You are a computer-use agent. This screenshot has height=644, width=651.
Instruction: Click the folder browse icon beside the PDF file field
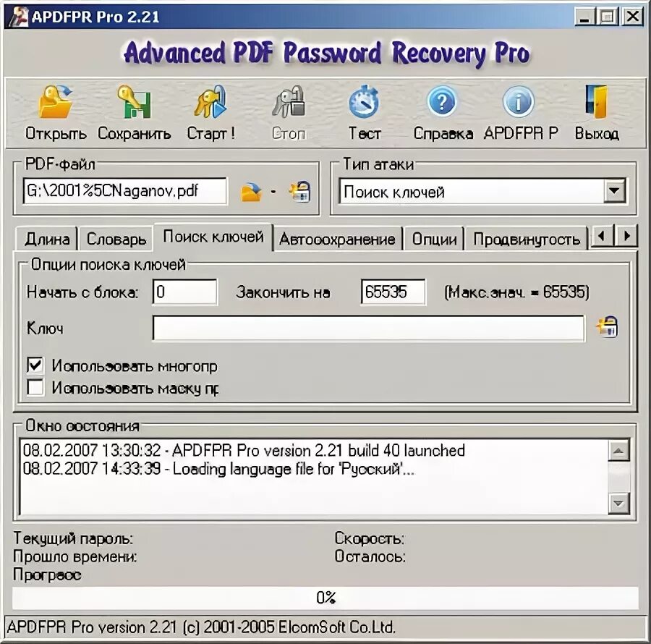251,192
